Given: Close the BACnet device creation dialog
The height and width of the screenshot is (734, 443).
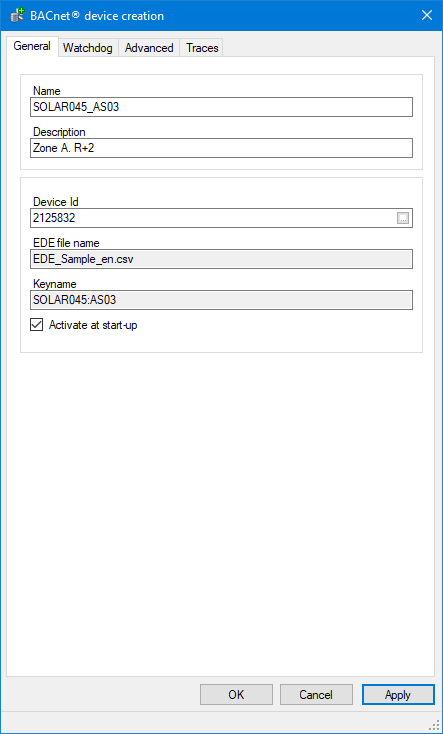Looking at the screenshot, I should pos(427,15).
